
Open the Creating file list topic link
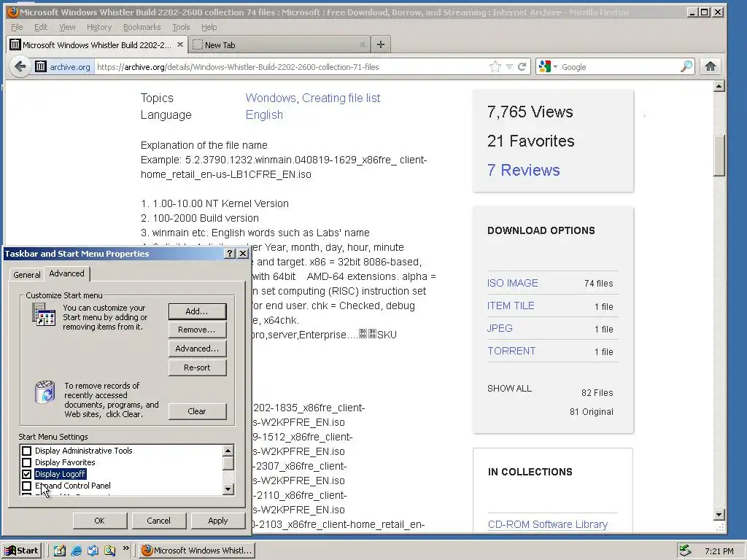(341, 98)
